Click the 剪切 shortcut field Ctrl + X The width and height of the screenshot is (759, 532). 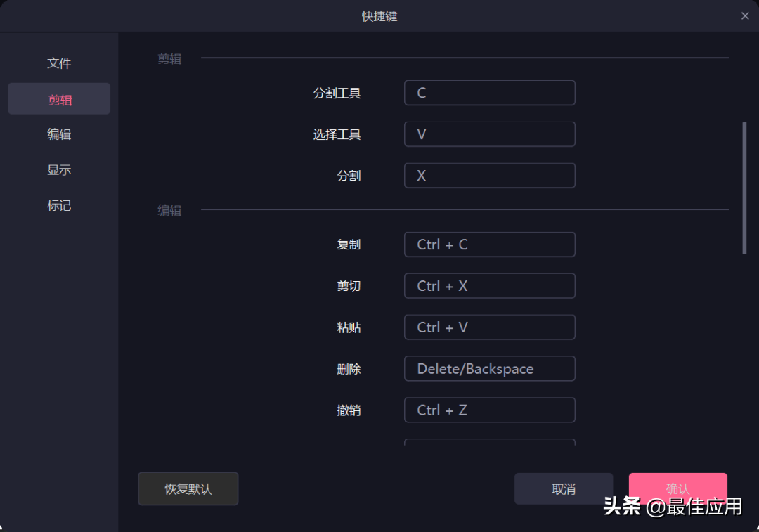(489, 285)
